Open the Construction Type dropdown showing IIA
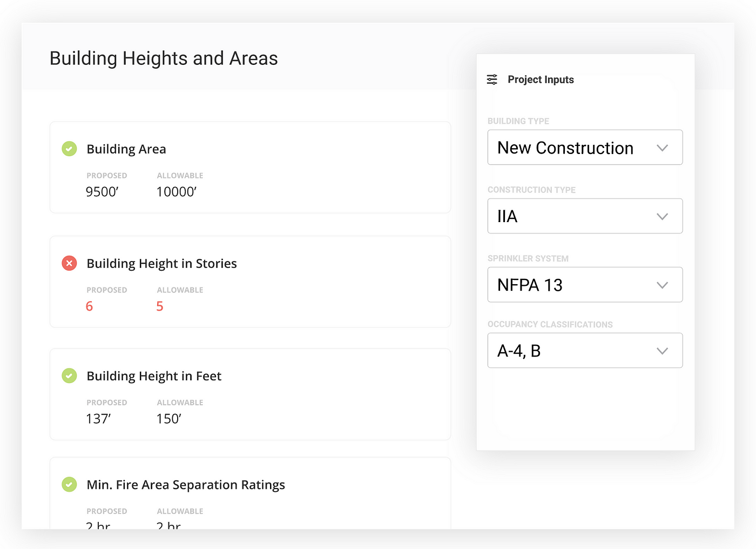This screenshot has width=756, height=549. pyautogui.click(x=585, y=216)
